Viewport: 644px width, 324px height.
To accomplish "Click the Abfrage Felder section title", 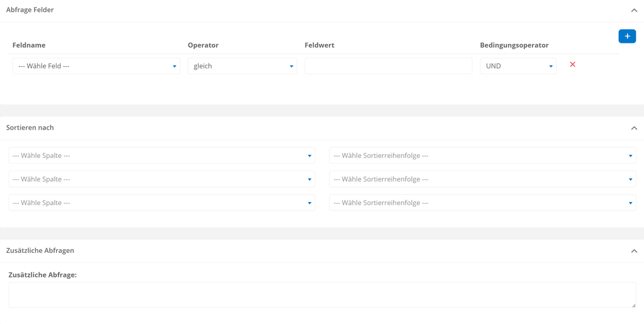I will click(30, 10).
